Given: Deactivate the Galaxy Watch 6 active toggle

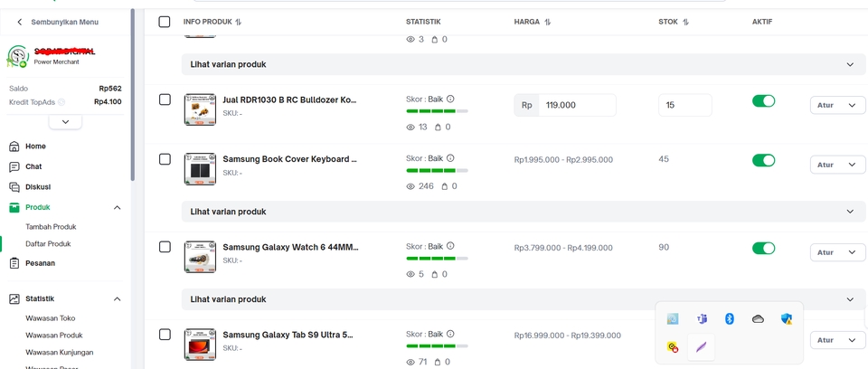Looking at the screenshot, I should coord(763,248).
